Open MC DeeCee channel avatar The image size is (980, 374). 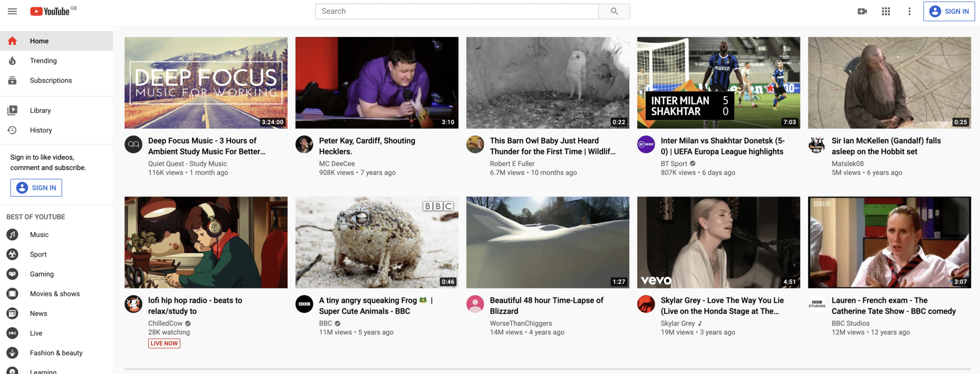click(304, 144)
